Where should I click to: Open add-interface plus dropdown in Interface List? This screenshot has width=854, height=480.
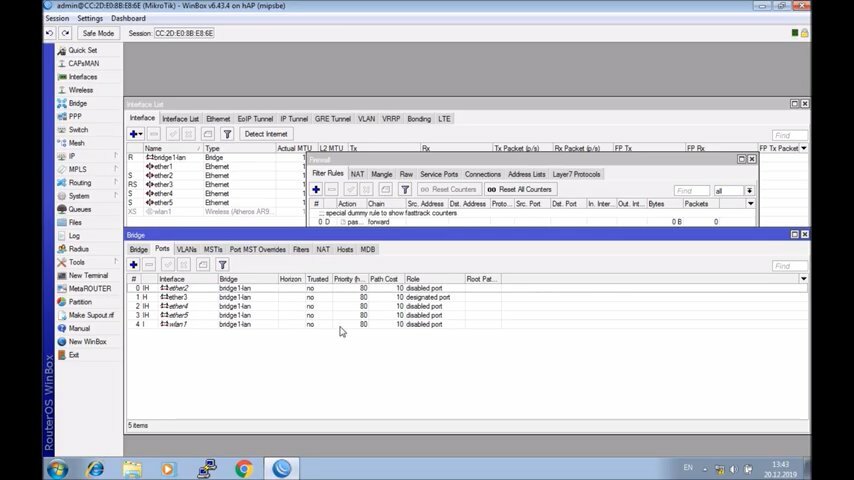(136, 134)
